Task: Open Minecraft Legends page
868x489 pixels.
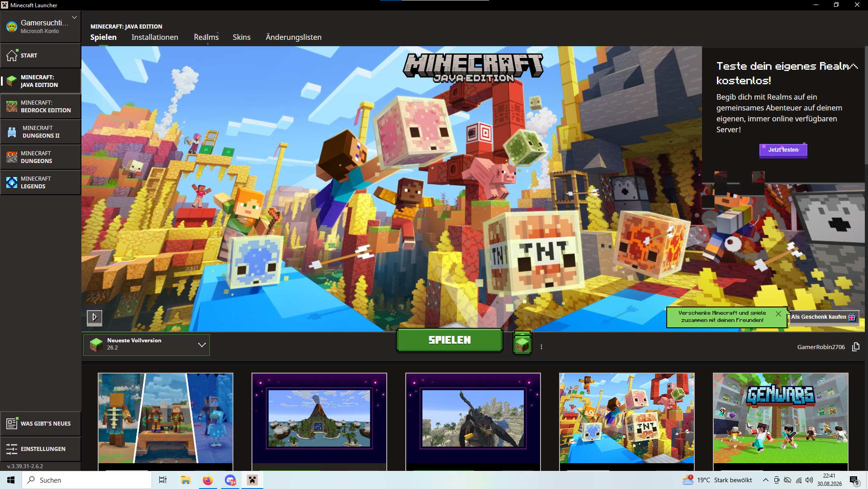Action: pos(40,182)
